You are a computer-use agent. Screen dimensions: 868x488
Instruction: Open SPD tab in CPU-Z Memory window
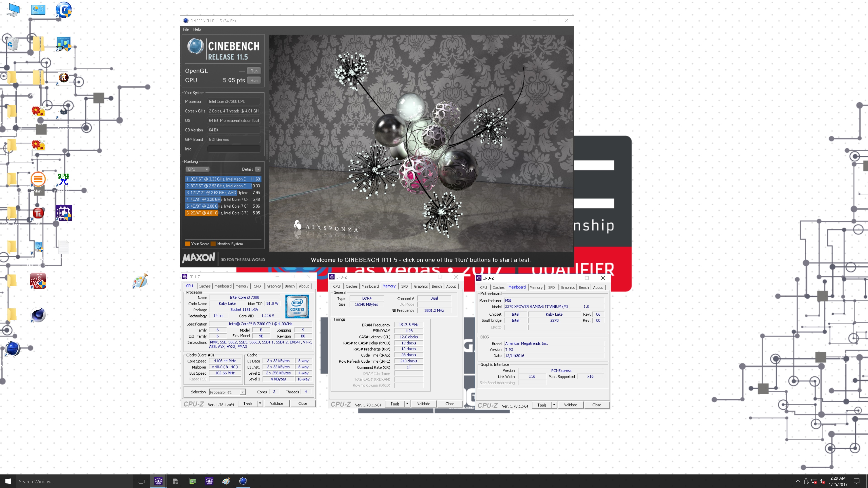point(404,286)
